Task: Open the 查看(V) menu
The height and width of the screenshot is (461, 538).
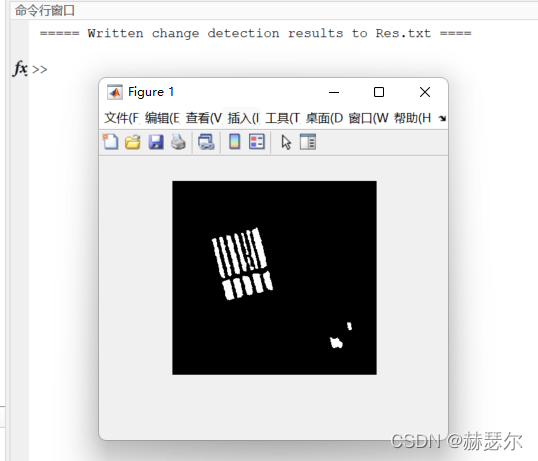Action: (204, 118)
